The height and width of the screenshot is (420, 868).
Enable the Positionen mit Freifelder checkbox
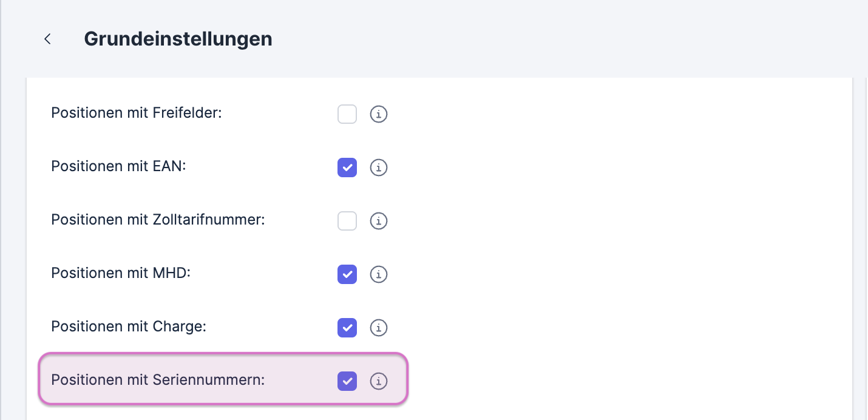click(x=347, y=114)
